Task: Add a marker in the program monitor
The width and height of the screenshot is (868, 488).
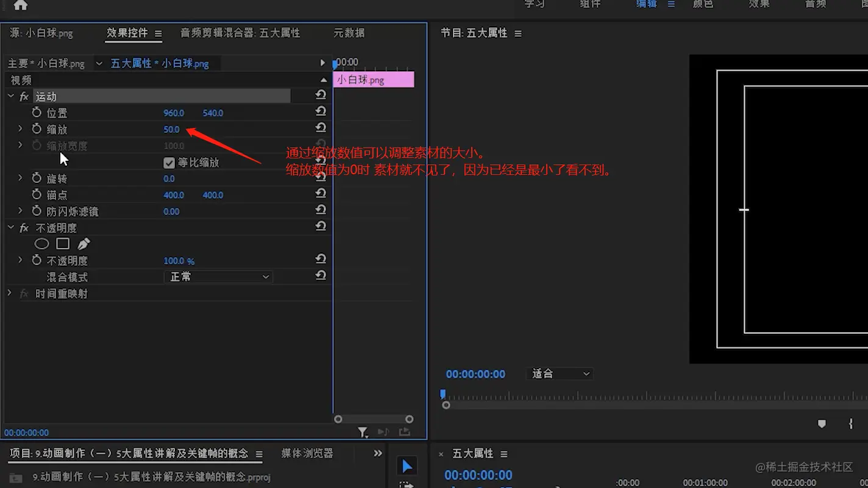Action: [x=822, y=424]
